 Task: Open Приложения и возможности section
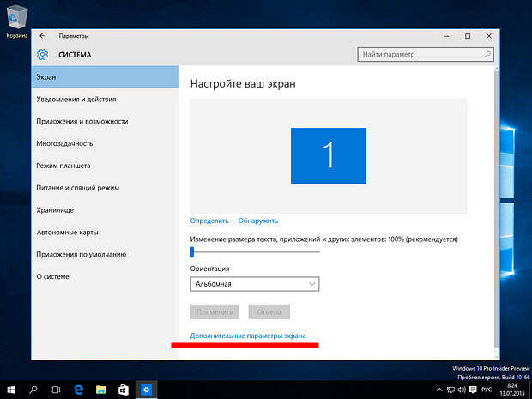coord(82,122)
